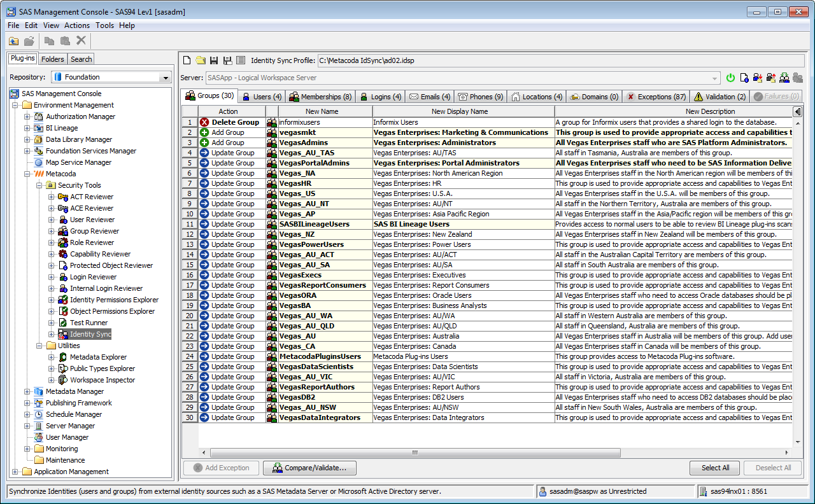Click the green Add Group icon for vegasmkt
Viewport: 815px width, 504px height.
coord(204,132)
